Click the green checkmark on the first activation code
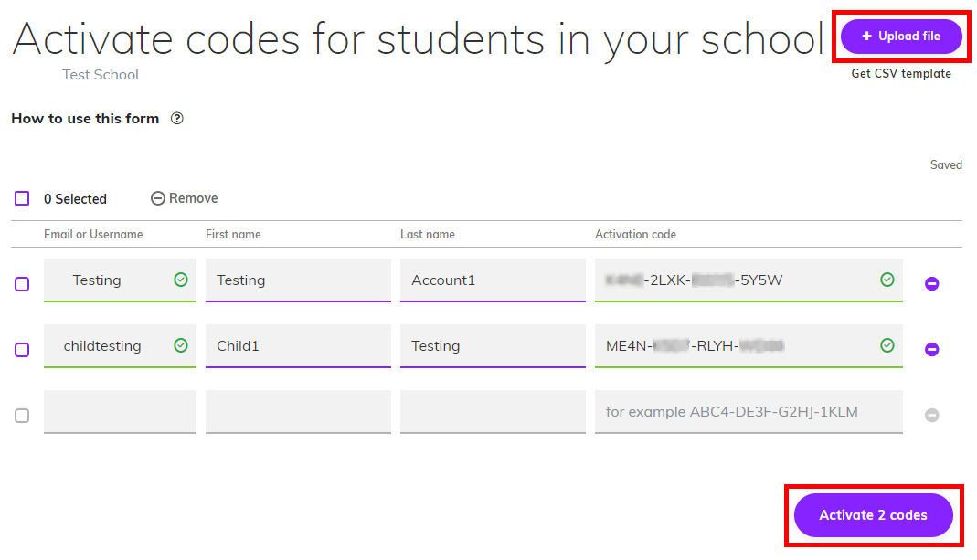Viewport: 977px width, 560px height. pyautogui.click(x=886, y=280)
